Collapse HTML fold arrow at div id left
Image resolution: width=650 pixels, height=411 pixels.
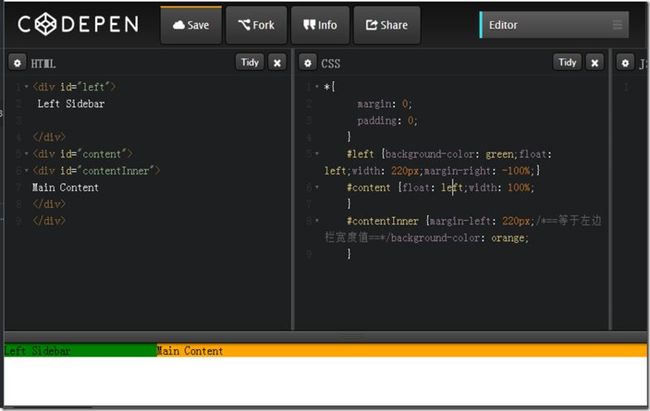(x=26, y=87)
